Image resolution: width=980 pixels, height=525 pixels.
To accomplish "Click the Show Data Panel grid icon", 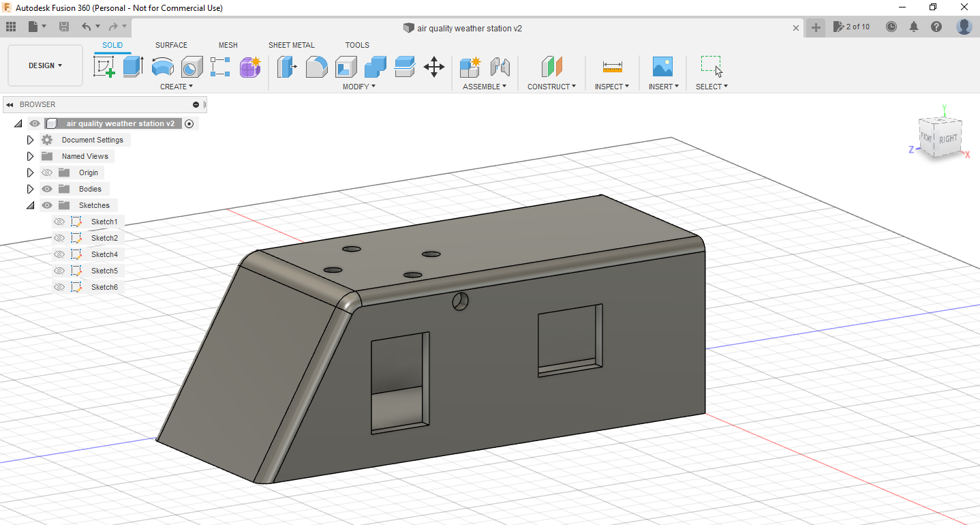I will tap(10, 26).
